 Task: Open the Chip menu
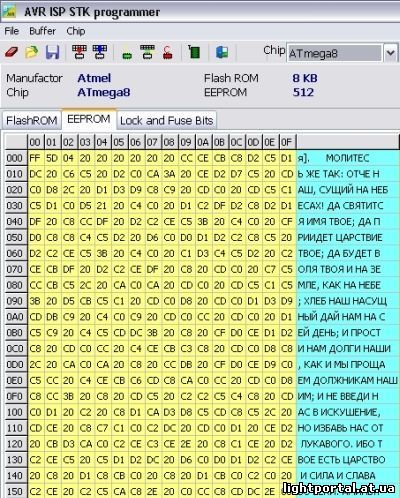point(76,31)
